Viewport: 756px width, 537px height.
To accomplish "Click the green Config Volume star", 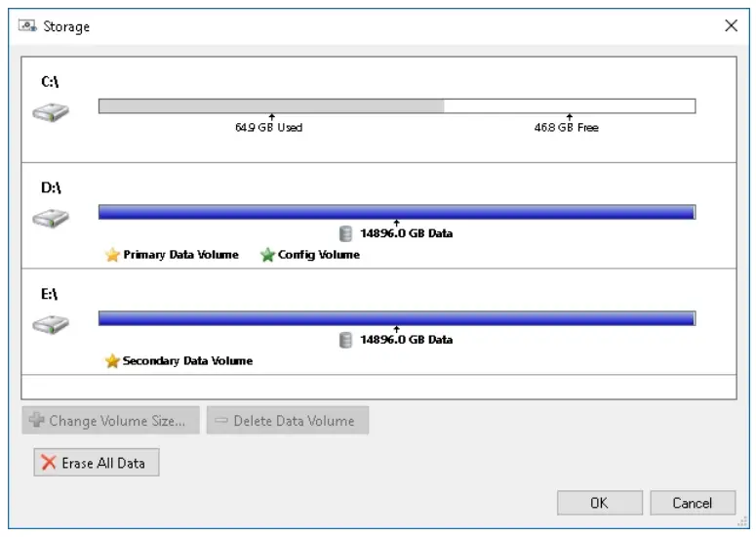I will [267, 255].
